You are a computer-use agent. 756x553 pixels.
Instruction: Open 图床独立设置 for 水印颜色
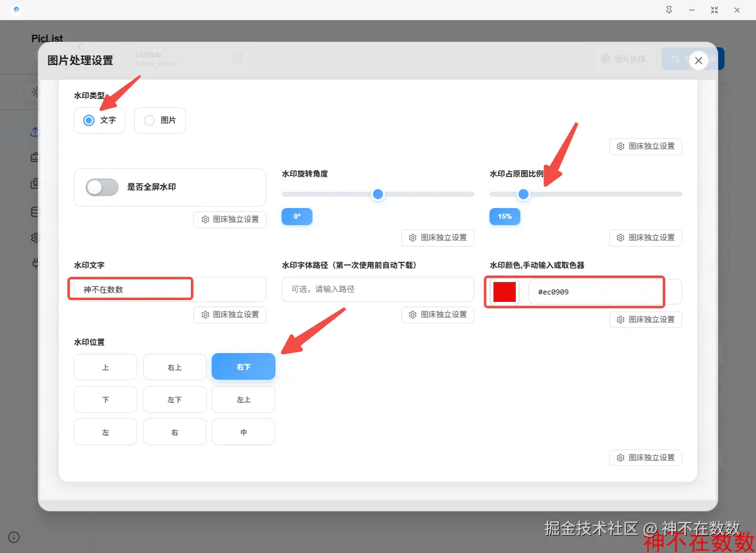point(646,320)
